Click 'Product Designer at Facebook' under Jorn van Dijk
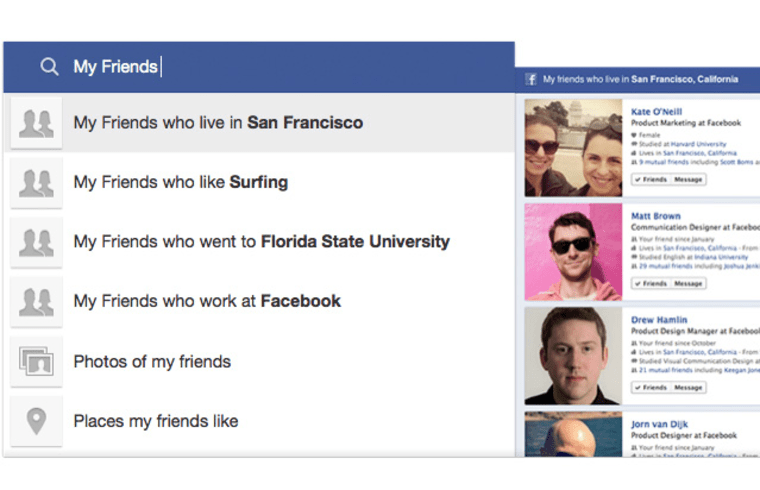The width and height of the screenshot is (760, 490). click(x=684, y=435)
